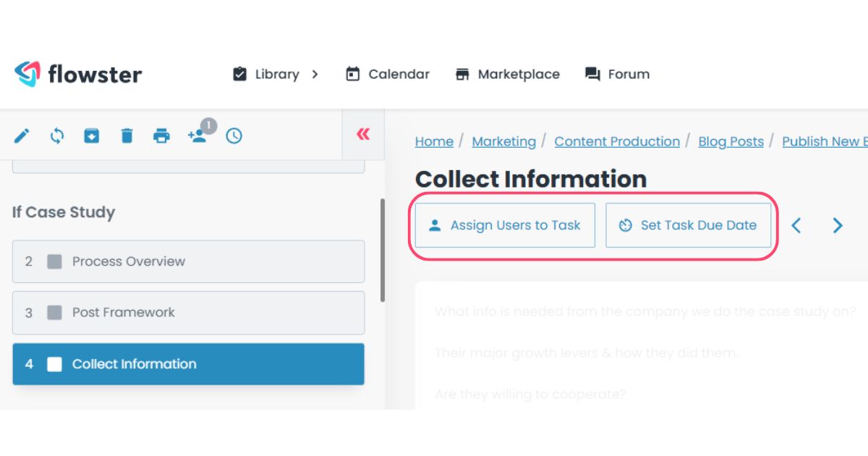
Task: Click the delete trash icon in the toolbar
Action: [x=127, y=135]
